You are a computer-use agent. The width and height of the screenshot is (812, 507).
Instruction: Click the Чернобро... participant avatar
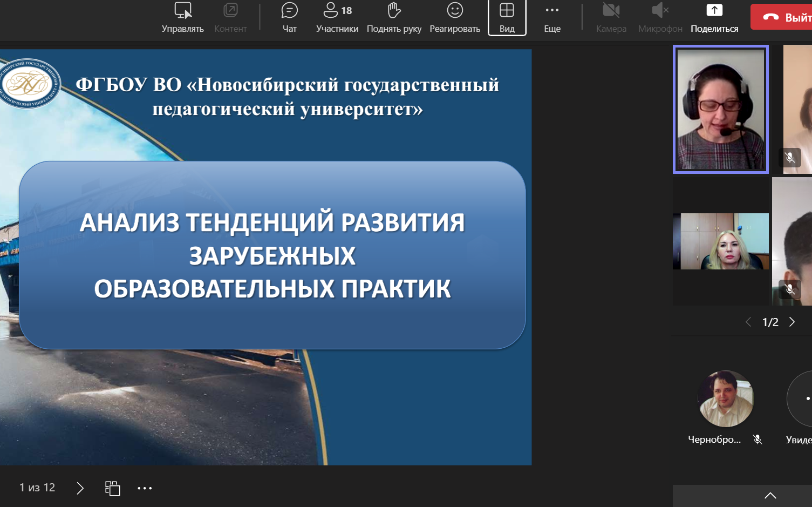[726, 398]
